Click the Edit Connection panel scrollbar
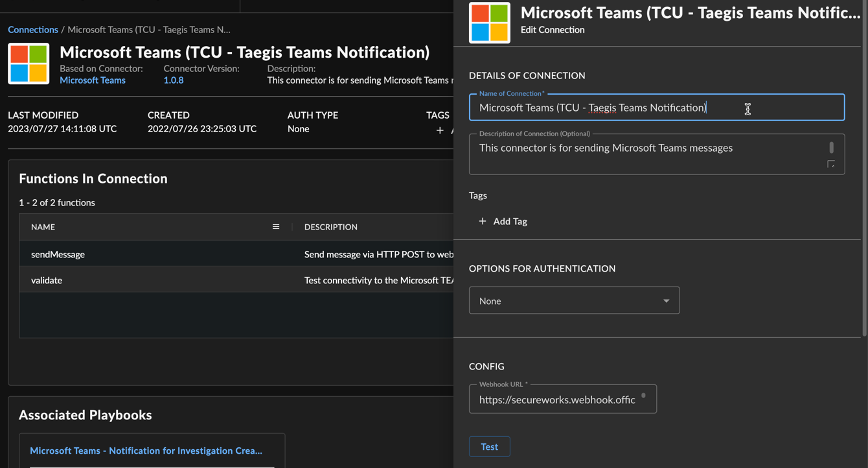 [x=864, y=169]
